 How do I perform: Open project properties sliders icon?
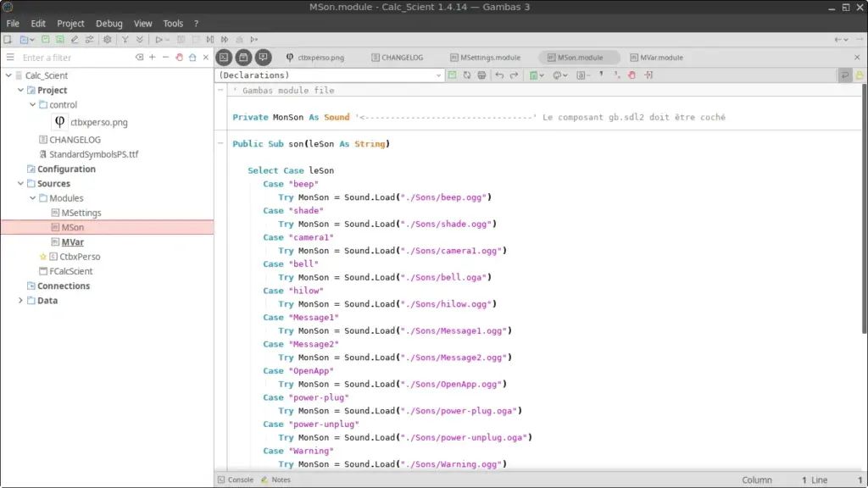[x=89, y=39]
